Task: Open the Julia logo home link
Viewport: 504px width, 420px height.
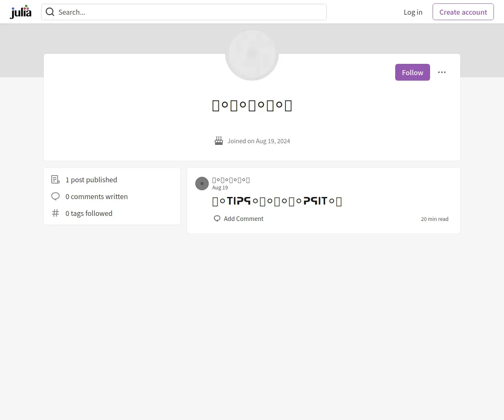Action: 21,12
